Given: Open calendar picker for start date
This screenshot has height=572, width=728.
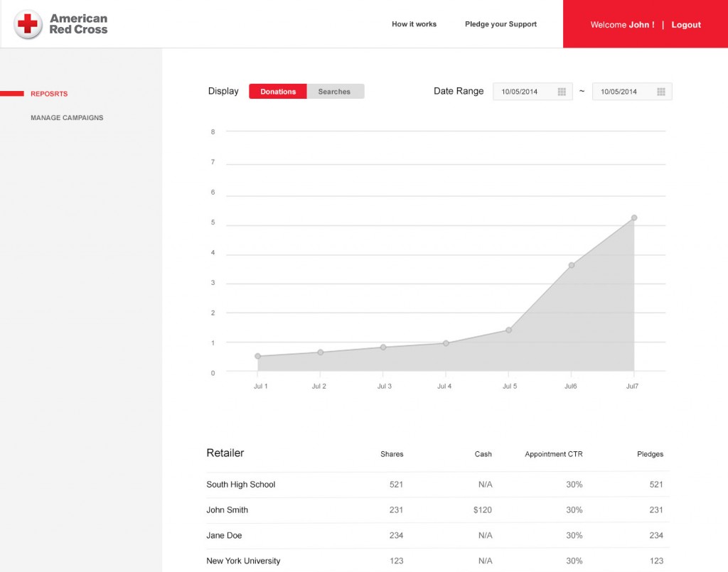Looking at the screenshot, I should coord(562,92).
